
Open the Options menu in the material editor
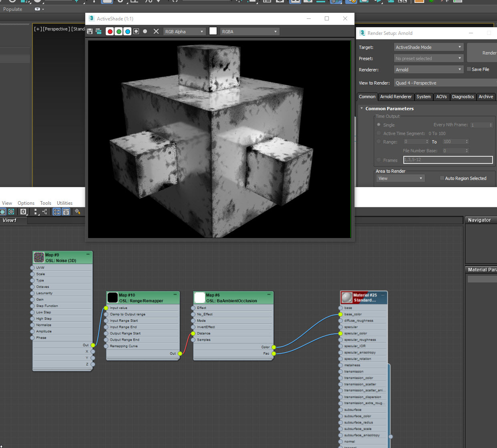pos(26,203)
